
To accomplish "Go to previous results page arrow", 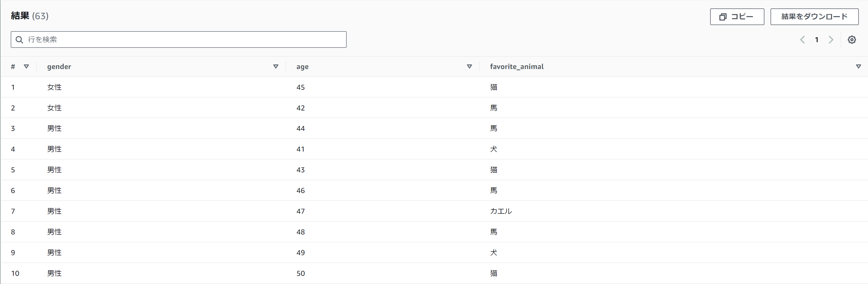I will pos(802,40).
